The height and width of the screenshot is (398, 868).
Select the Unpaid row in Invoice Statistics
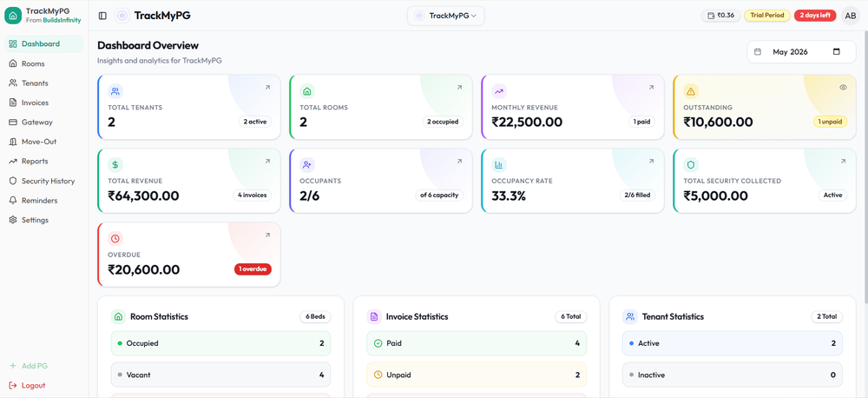pos(477,375)
